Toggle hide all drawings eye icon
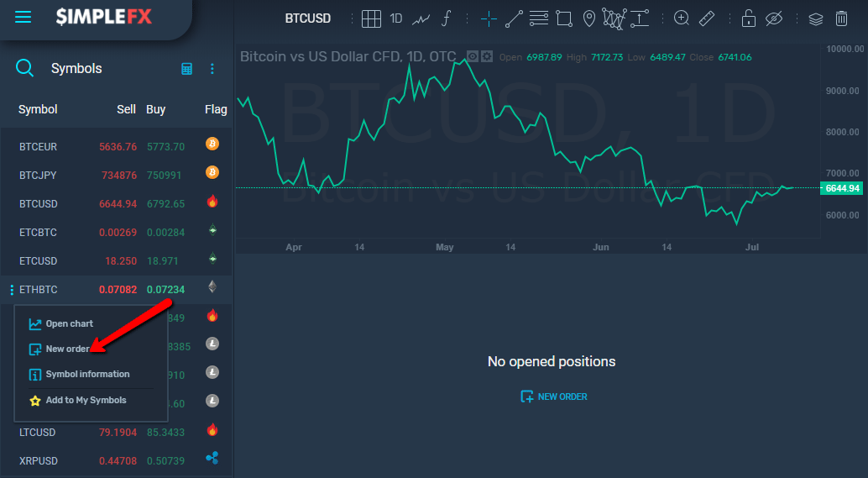Viewport: 868px width, 478px height. pyautogui.click(x=774, y=18)
